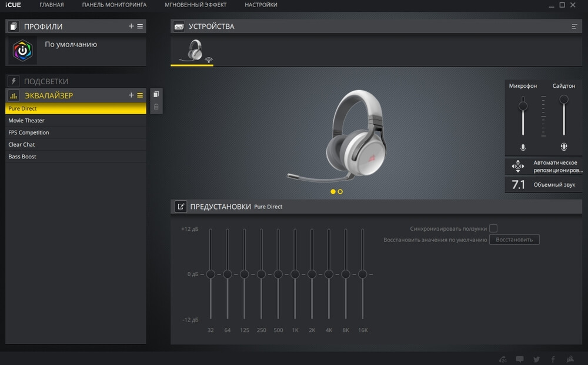The width and height of the screenshot is (588, 365).
Task: Open the Twitter link icon
Action: [x=536, y=359]
